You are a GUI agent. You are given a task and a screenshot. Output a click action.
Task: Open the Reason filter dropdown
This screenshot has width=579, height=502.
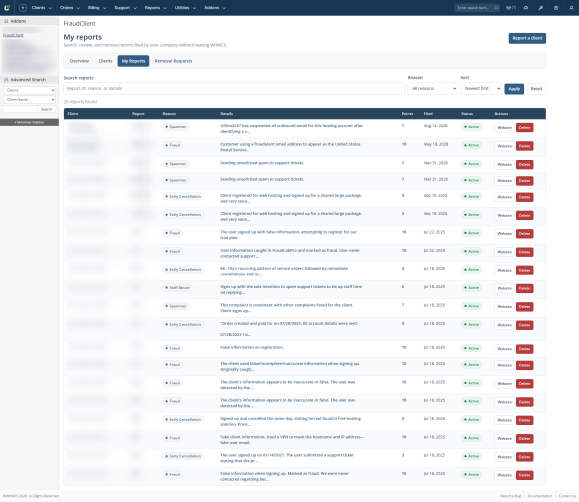click(x=432, y=89)
